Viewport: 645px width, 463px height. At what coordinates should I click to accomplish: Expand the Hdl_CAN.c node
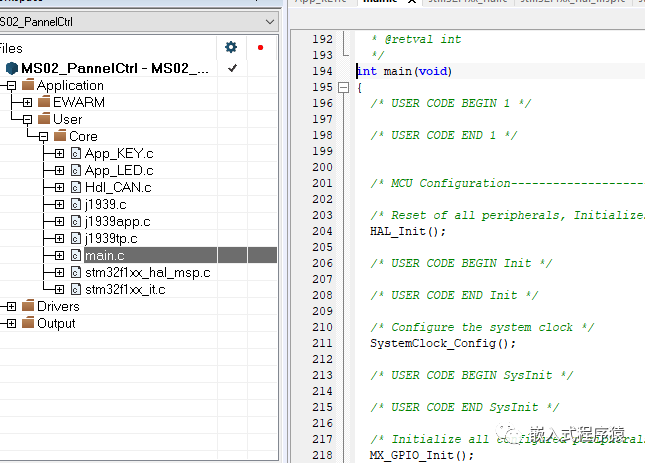click(x=60, y=188)
